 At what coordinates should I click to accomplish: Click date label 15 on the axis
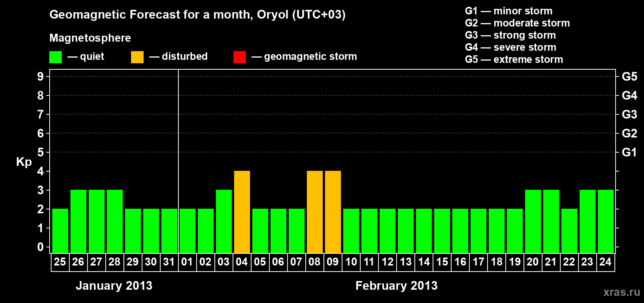point(442,262)
